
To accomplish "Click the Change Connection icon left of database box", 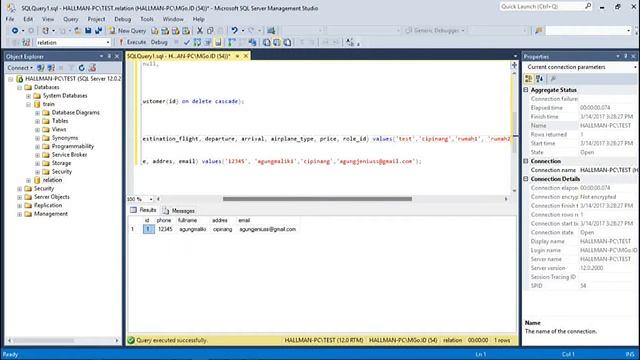I will pyautogui.click(x=26, y=42).
